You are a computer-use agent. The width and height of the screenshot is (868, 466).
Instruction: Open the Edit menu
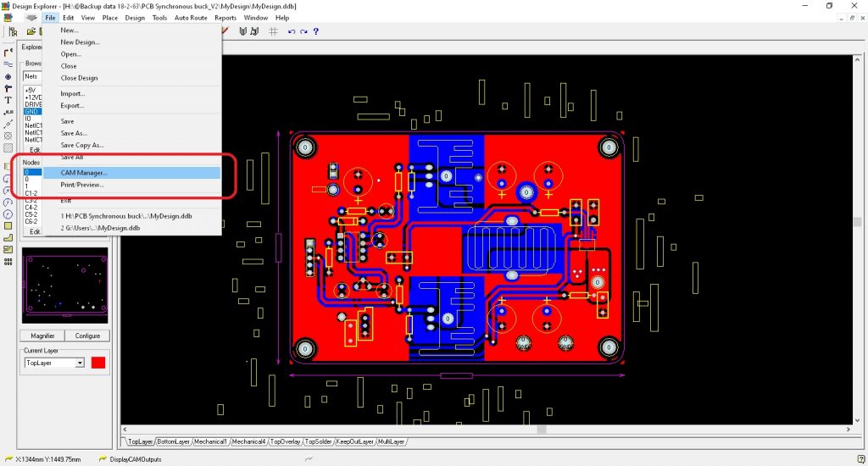tap(69, 18)
